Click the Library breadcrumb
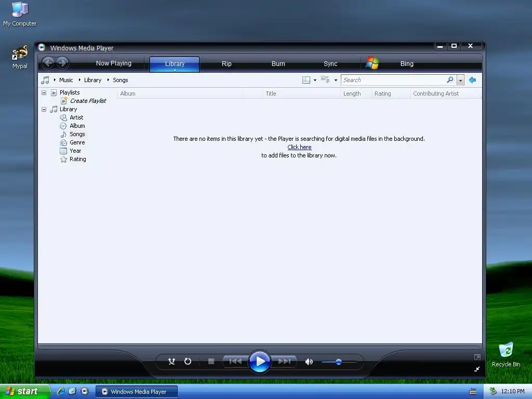This screenshot has width=532, height=399. coord(92,80)
